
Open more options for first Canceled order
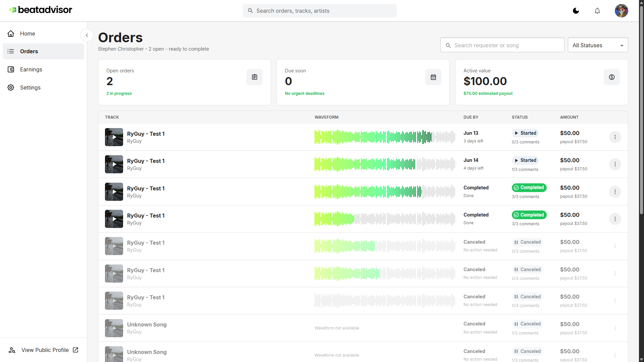coord(615,246)
